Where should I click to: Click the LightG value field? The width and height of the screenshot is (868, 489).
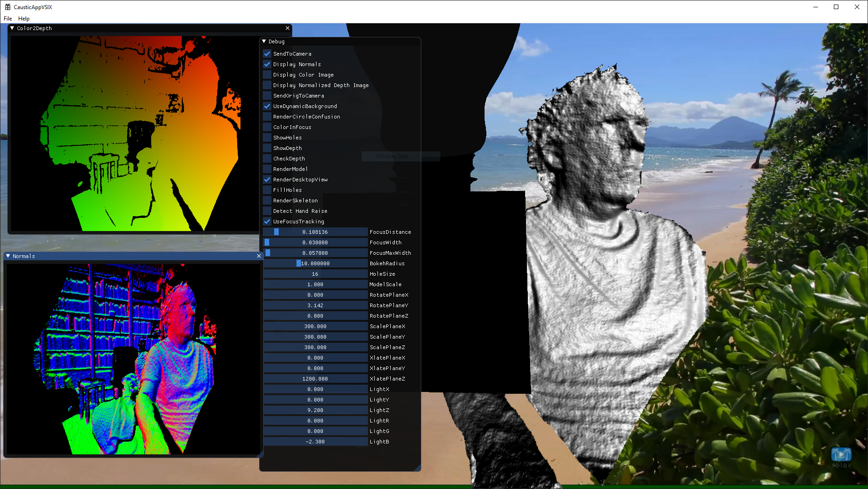tap(315, 431)
